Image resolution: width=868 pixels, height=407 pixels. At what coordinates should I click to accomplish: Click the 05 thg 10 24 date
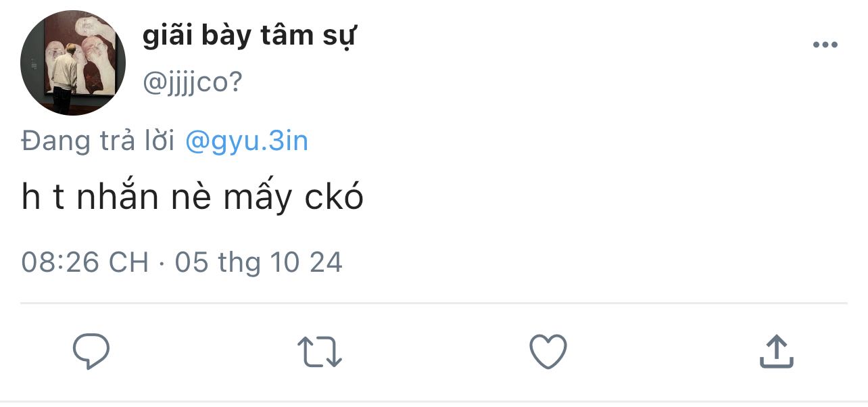(258, 262)
